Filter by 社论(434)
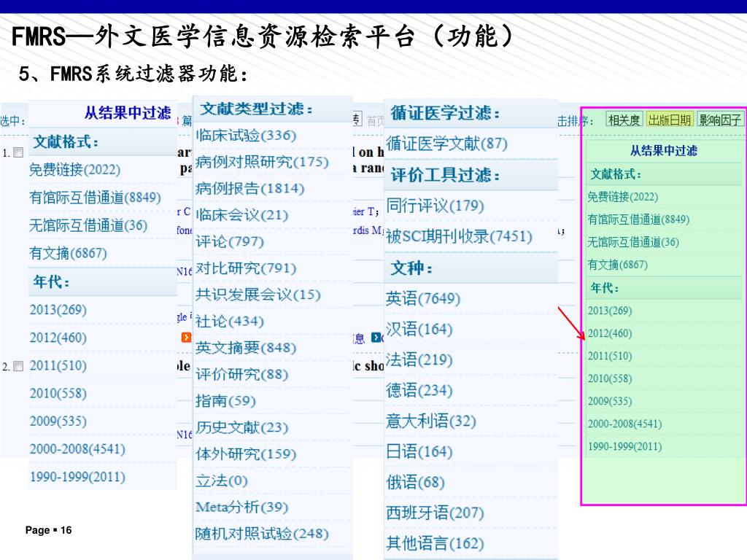 [230, 322]
